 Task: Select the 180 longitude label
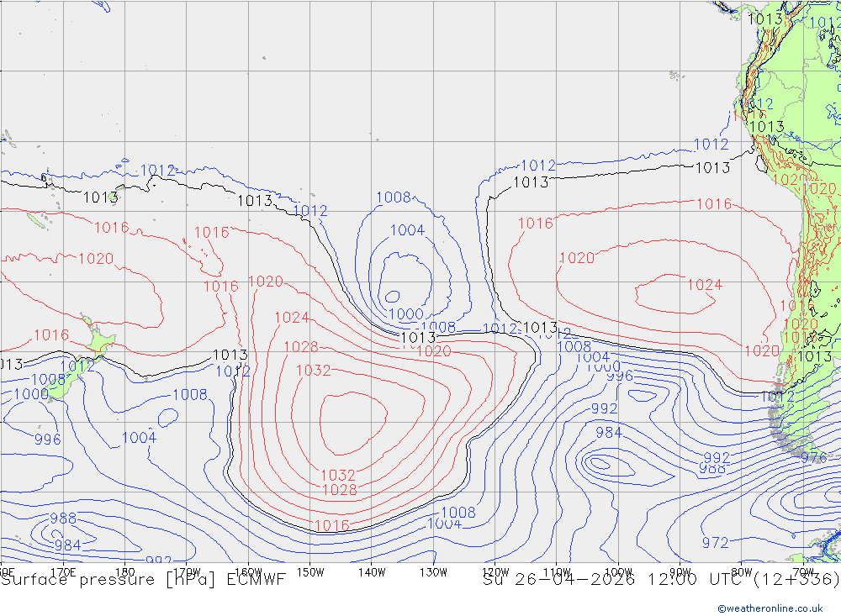[125, 572]
